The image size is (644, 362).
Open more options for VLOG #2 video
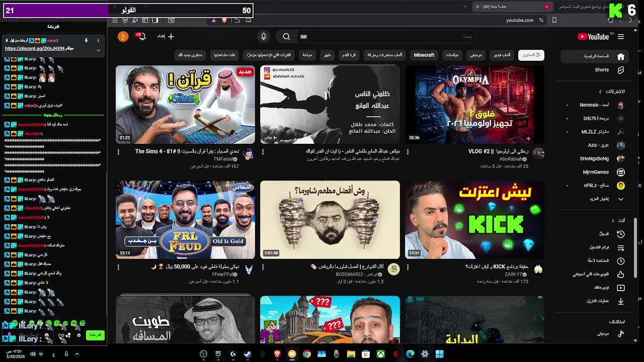click(x=408, y=151)
